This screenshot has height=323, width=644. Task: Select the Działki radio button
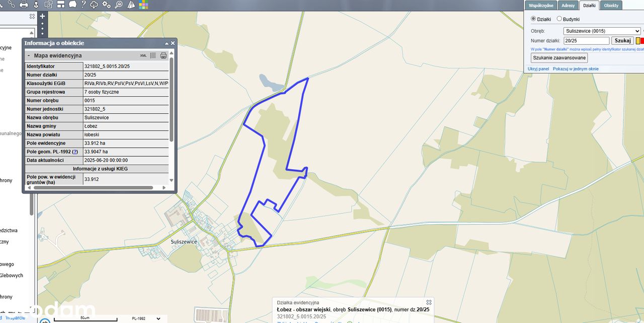coord(534,19)
